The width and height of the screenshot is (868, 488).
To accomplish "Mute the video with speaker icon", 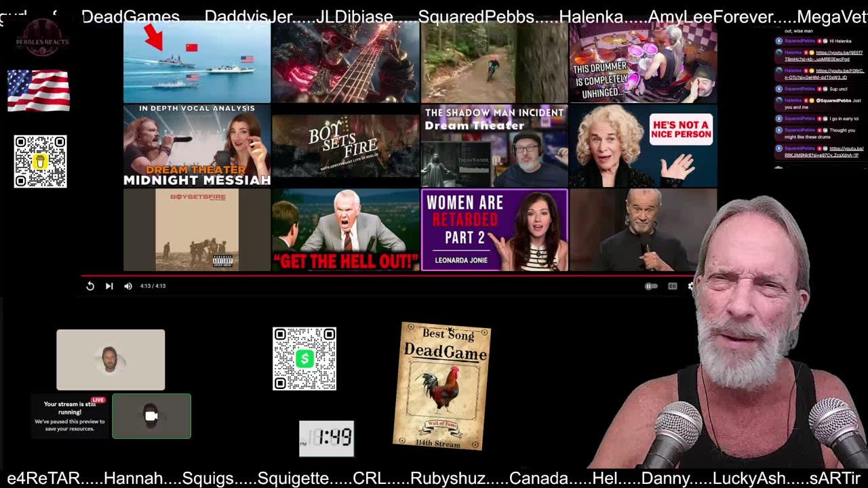I will click(128, 286).
